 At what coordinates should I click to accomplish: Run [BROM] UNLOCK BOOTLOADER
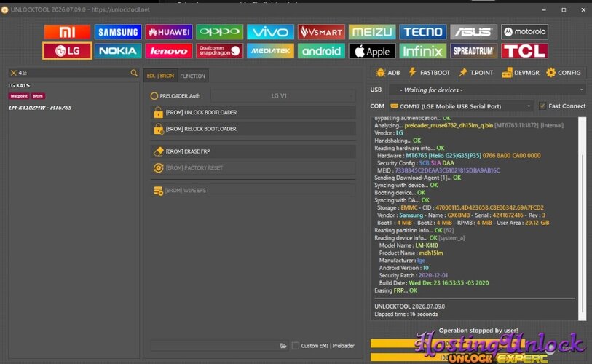pos(253,113)
